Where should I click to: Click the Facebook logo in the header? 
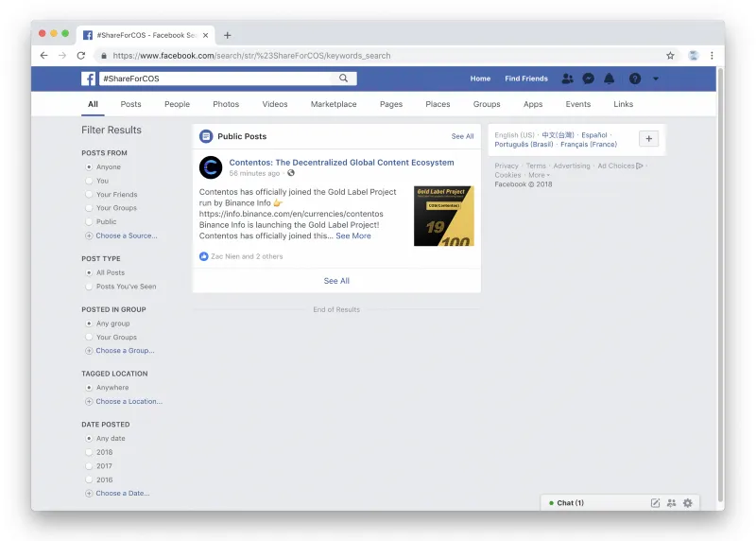(x=88, y=79)
